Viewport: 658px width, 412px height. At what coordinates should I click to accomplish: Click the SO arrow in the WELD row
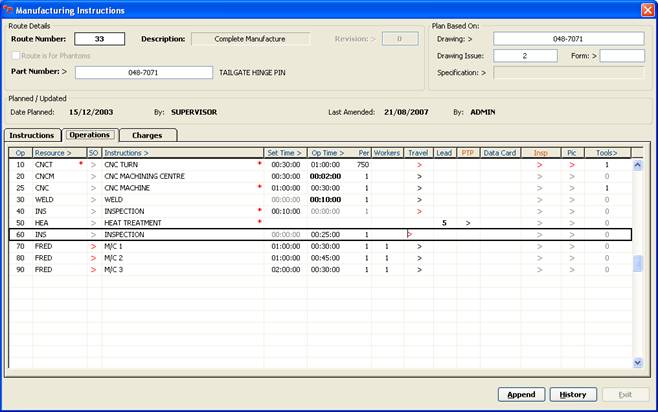(94, 200)
